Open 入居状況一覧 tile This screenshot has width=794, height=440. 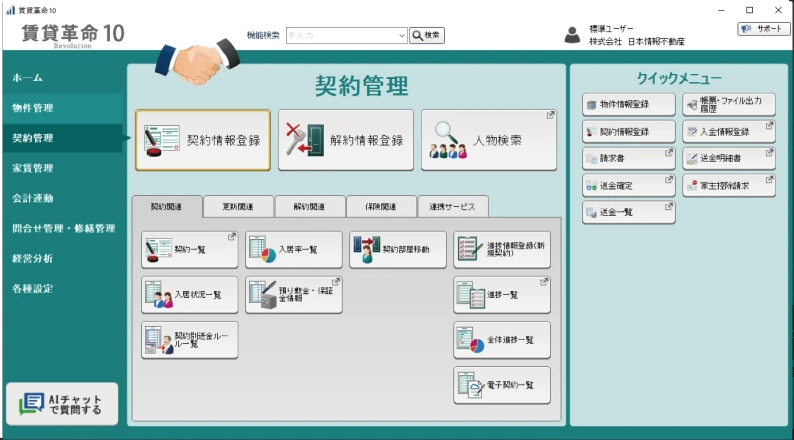[189, 295]
